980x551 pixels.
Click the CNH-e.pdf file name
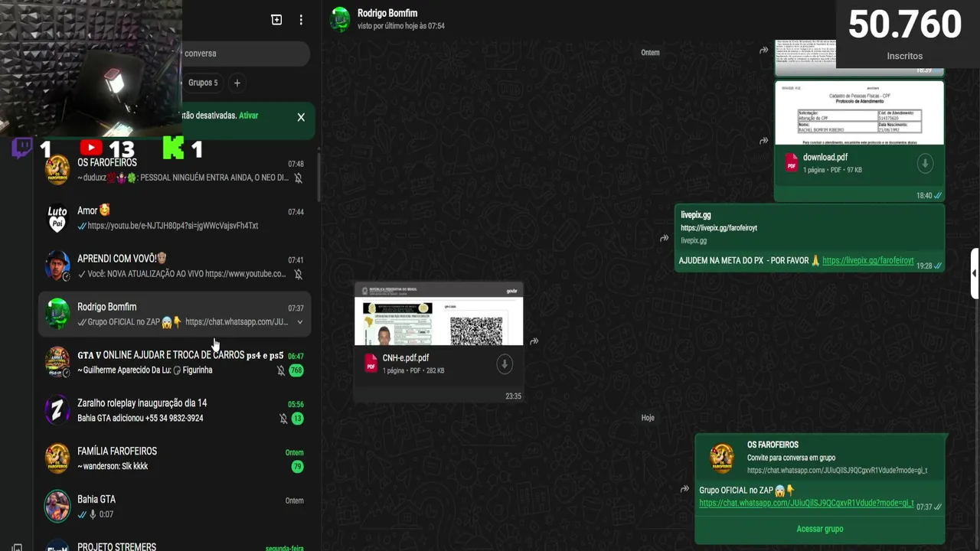pos(406,358)
